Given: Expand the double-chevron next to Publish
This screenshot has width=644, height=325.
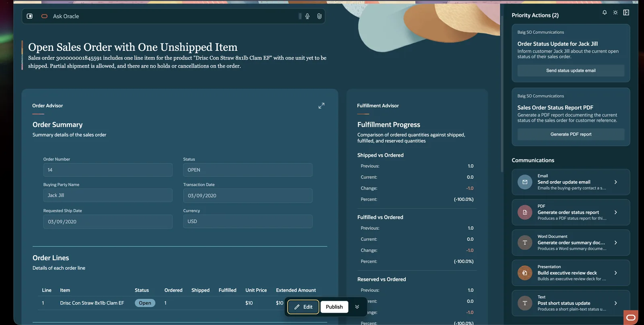Looking at the screenshot, I should point(357,307).
